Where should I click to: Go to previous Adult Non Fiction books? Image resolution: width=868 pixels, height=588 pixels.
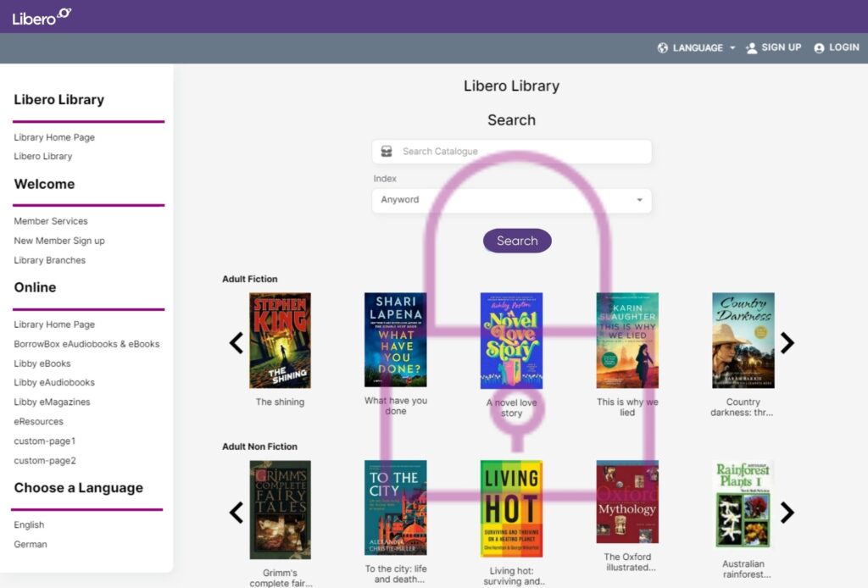[236, 512]
